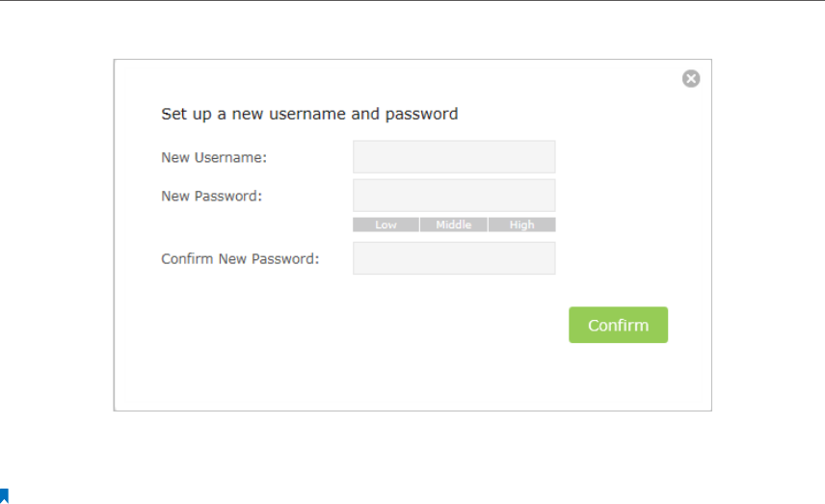Select the word "password" in the heading

pyautogui.click(x=421, y=115)
